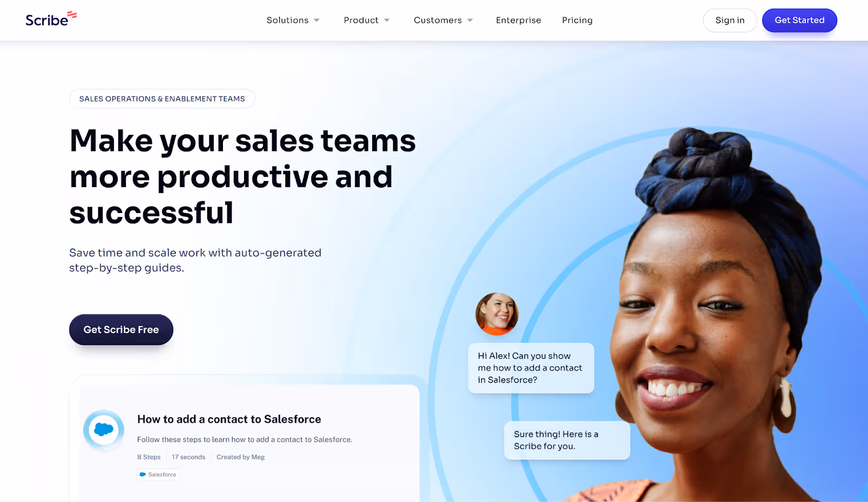This screenshot has height=502, width=868.
Task: Click the Scribe logo in the header
Action: point(51,19)
